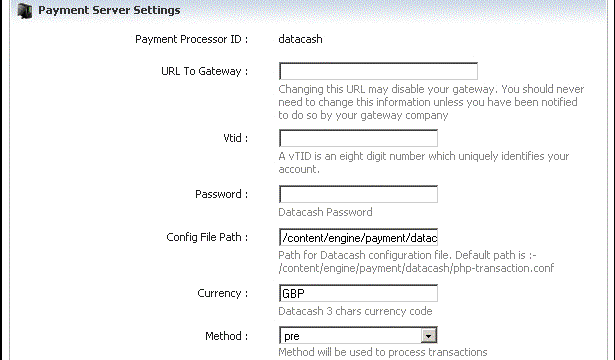Click the gateway URL warning help text
Viewport: 615px width, 360px height.
(431, 102)
